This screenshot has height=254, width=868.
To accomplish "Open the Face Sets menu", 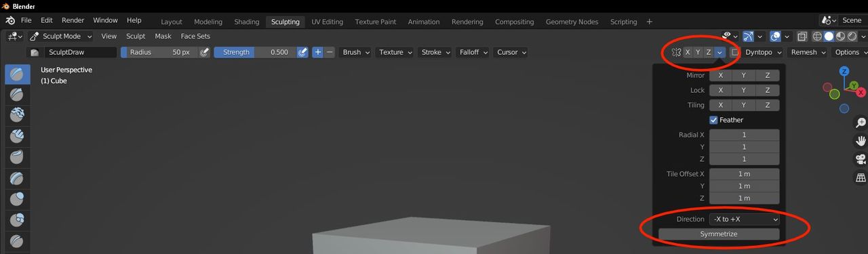I will point(195,37).
